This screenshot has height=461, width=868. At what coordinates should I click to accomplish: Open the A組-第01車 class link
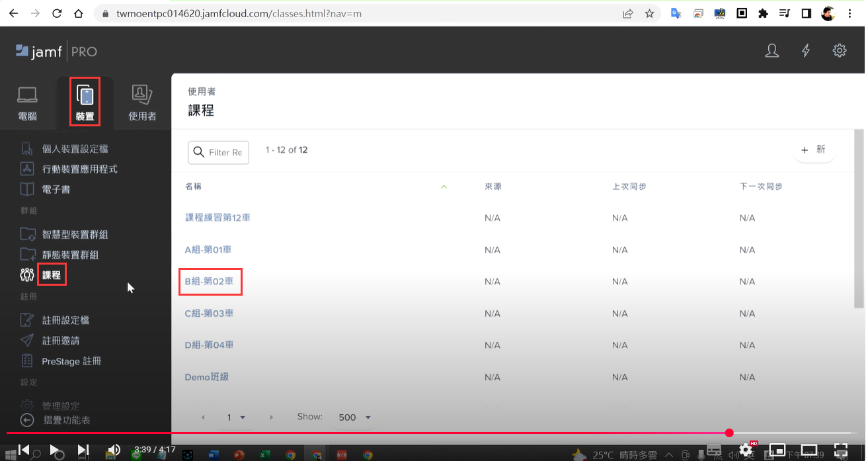coord(208,249)
